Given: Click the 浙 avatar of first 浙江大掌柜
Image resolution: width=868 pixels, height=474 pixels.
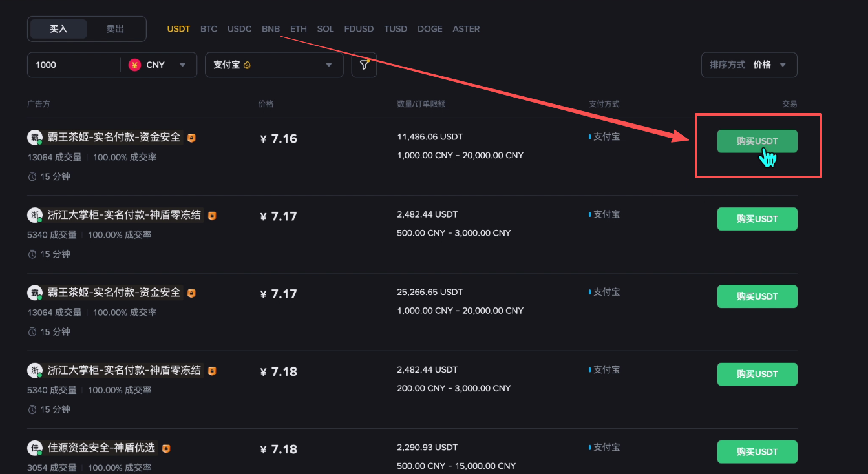Looking at the screenshot, I should 35,215.
